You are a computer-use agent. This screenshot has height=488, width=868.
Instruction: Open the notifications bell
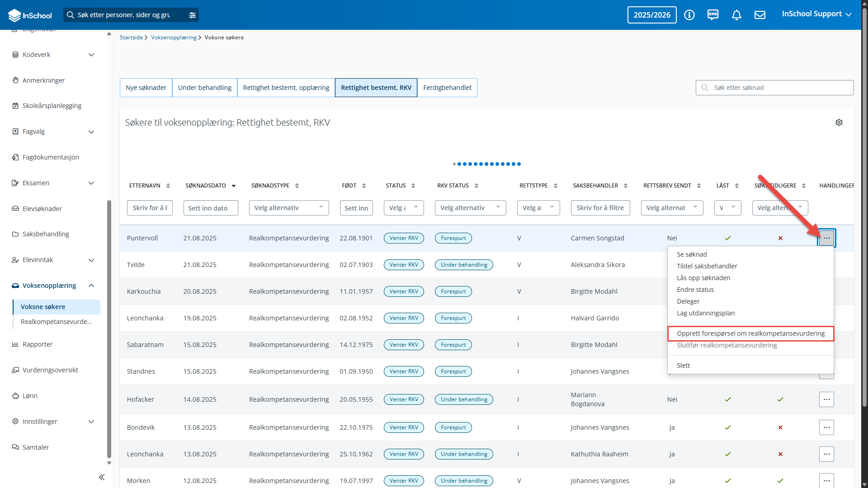[x=736, y=15]
